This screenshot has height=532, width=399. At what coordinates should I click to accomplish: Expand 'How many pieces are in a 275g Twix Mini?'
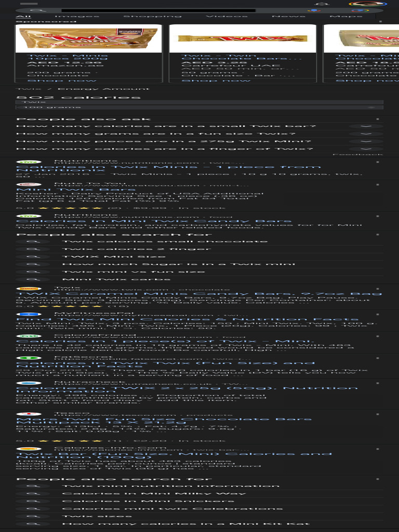199,141
